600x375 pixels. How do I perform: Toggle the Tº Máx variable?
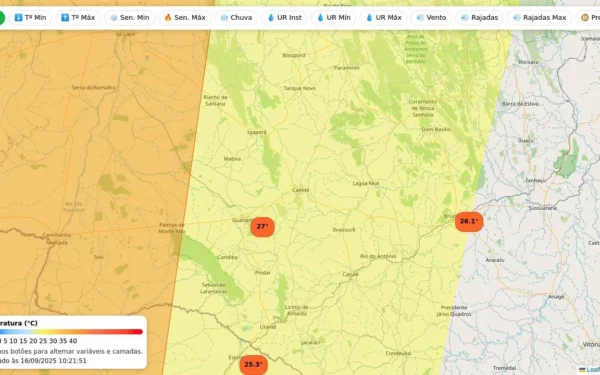(x=78, y=18)
